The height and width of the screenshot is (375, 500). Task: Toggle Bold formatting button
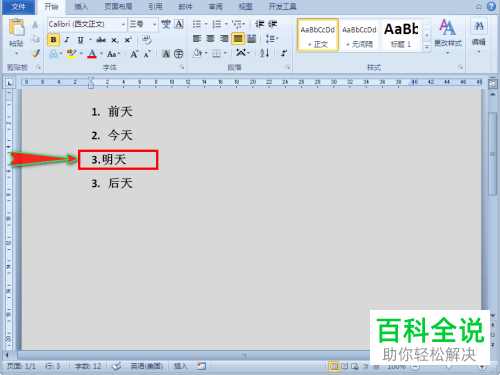click(53, 40)
